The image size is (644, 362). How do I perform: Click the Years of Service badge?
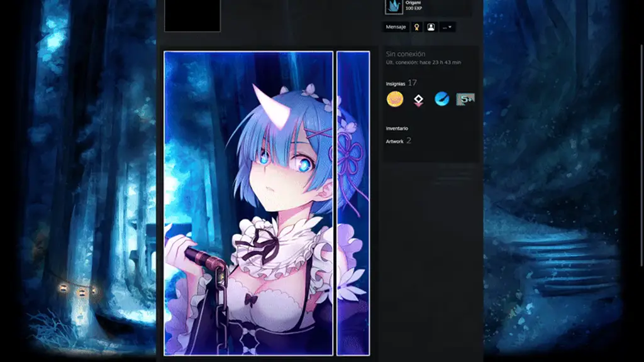(465, 99)
